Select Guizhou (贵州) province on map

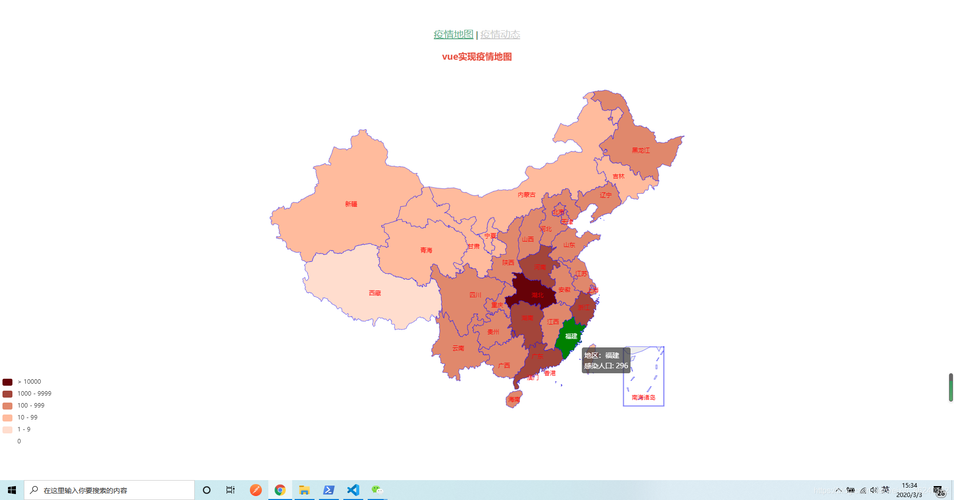coord(493,332)
